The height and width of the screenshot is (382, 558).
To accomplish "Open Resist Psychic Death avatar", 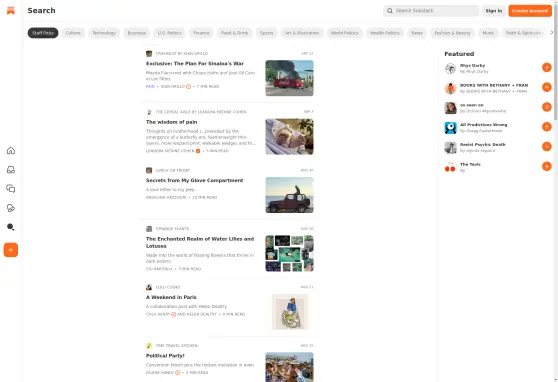I will pos(451,147).
